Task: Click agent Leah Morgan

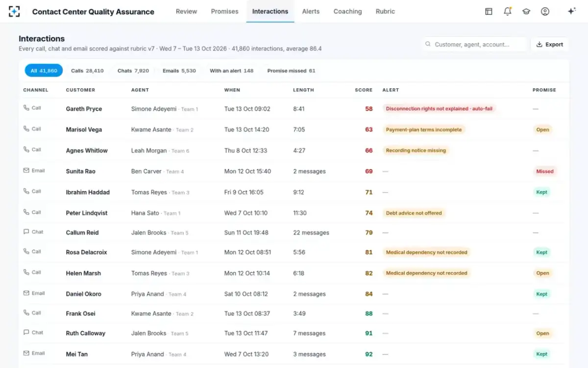Action: tap(149, 151)
